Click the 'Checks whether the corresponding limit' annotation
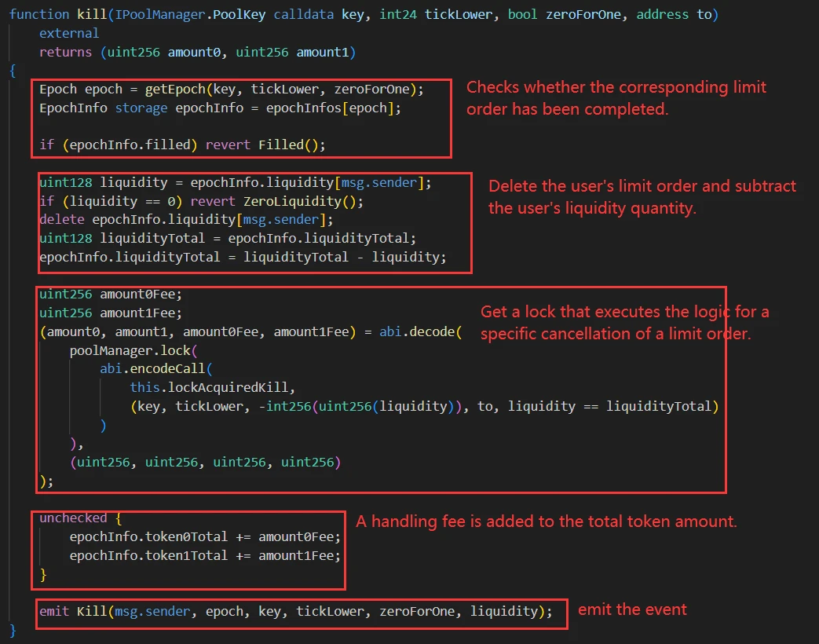This screenshot has height=644, width=819. [x=616, y=87]
